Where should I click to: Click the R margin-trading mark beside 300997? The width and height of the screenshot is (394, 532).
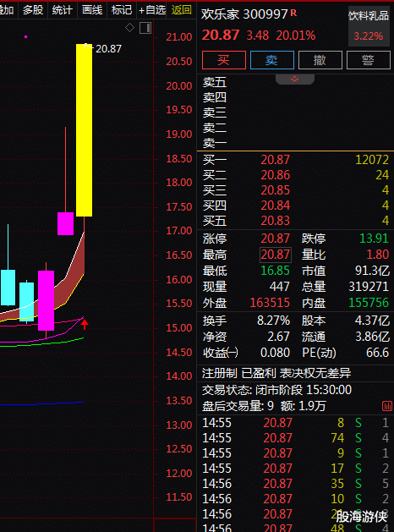pos(293,13)
